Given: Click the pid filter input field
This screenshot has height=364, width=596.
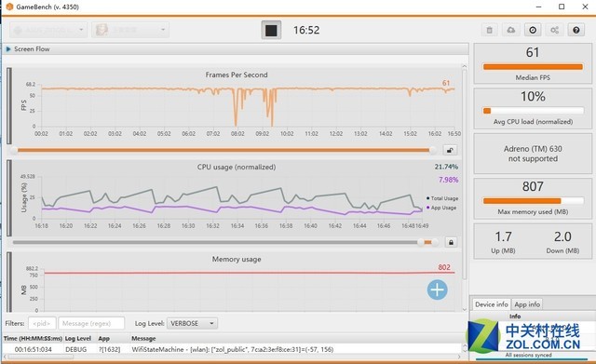Looking at the screenshot, I should pyautogui.click(x=42, y=323).
